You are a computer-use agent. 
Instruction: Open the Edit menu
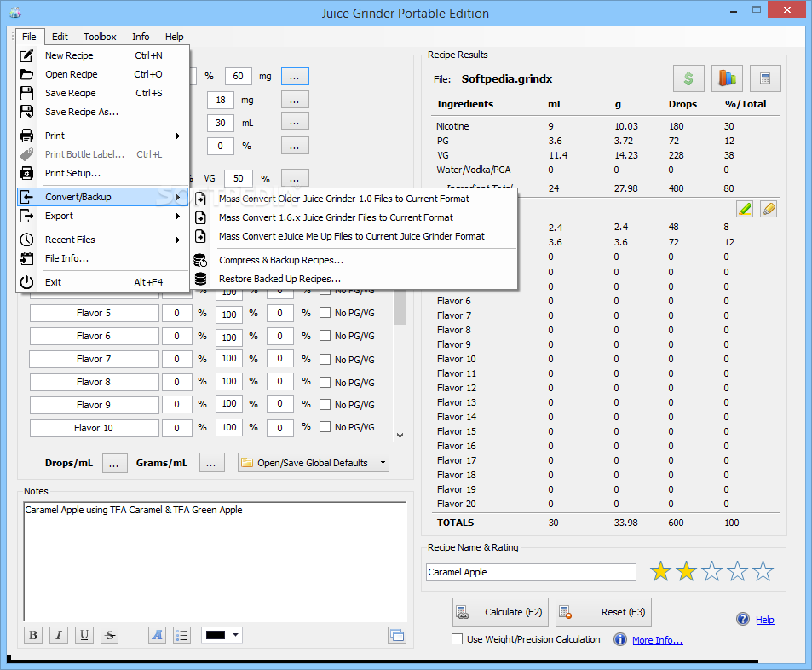point(60,37)
